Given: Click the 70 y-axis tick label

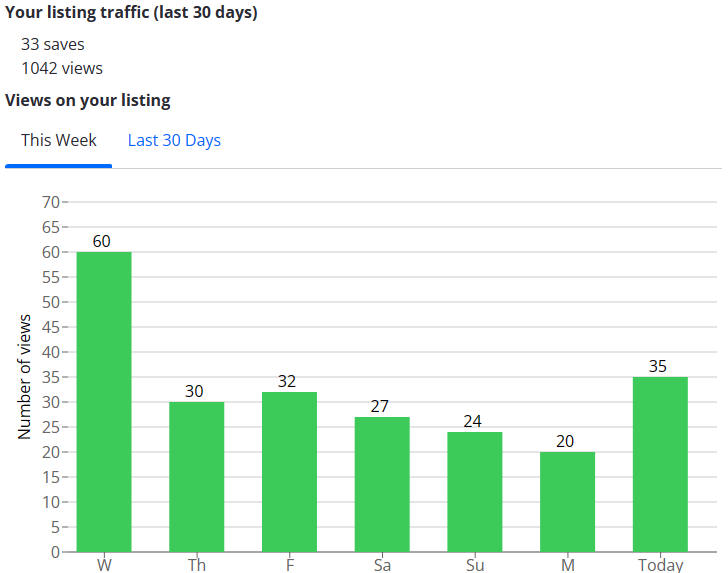Looking at the screenshot, I should coord(51,202).
